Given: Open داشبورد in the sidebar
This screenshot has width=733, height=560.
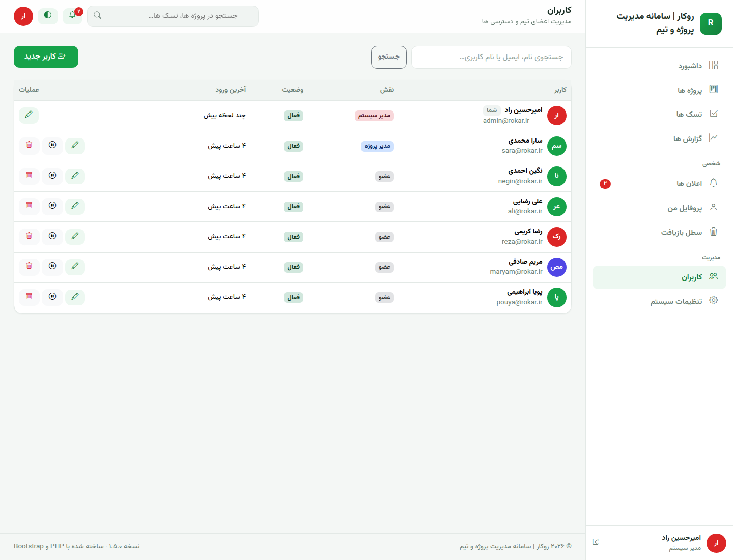Looking at the screenshot, I should click(659, 66).
